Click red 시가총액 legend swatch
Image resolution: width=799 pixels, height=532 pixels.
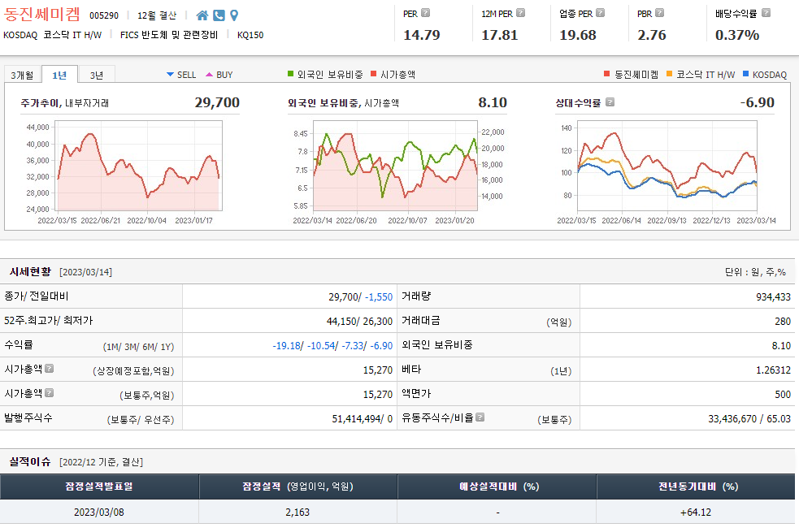click(x=374, y=74)
